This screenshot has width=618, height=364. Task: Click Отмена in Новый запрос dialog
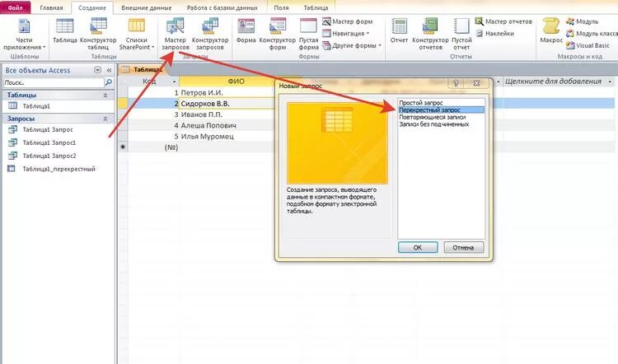[463, 247]
